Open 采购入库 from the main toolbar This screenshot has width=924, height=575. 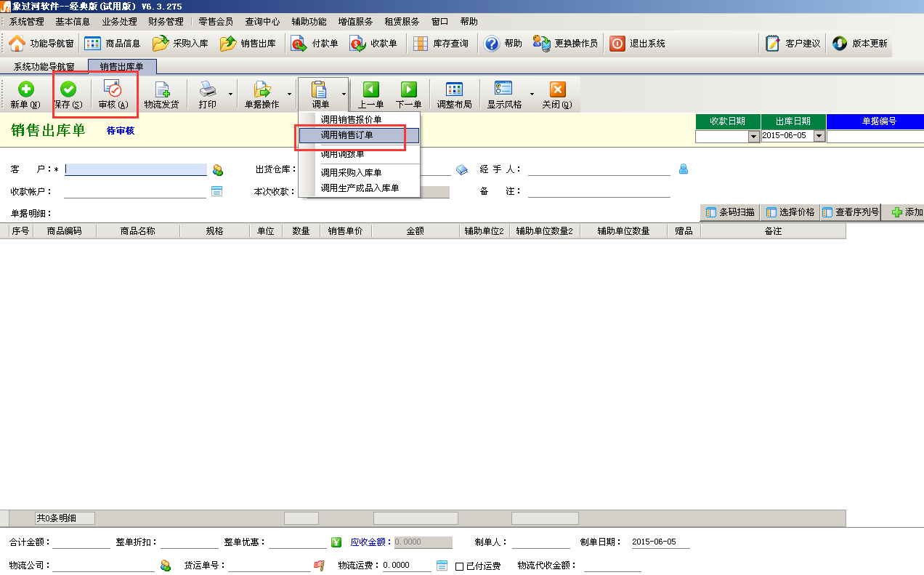(x=181, y=44)
